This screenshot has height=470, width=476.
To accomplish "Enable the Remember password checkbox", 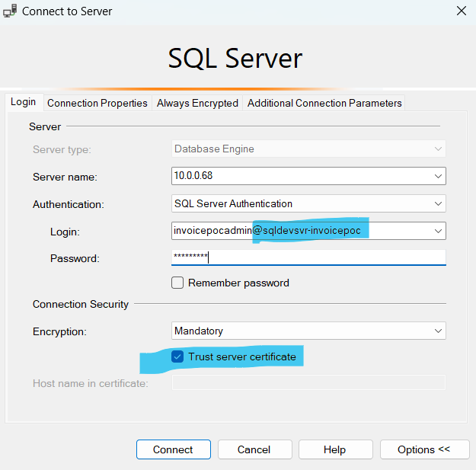I will pyautogui.click(x=177, y=283).
